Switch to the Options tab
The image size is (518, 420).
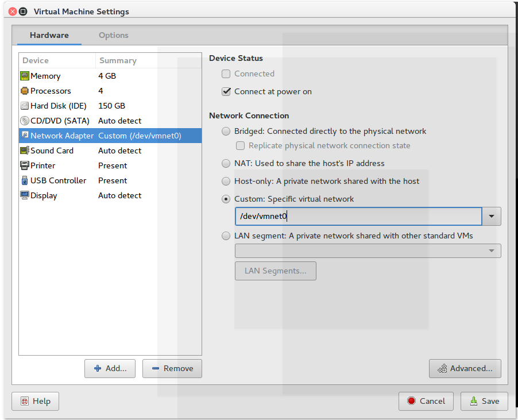[x=114, y=35]
